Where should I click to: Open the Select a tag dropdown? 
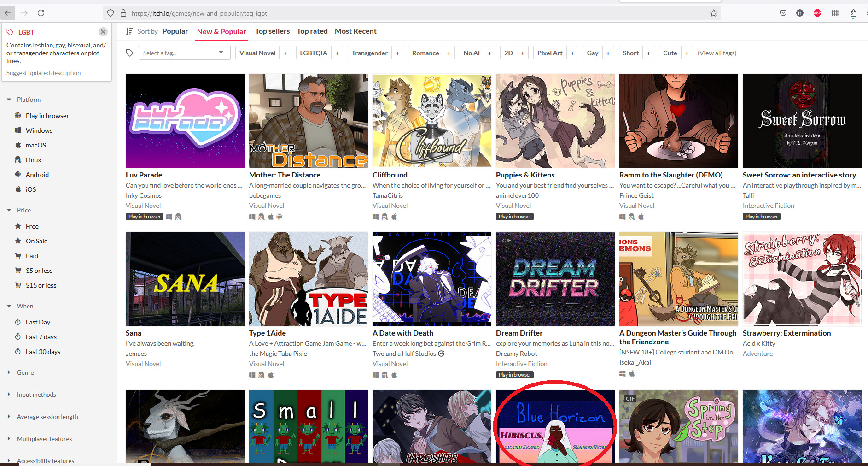tap(184, 53)
